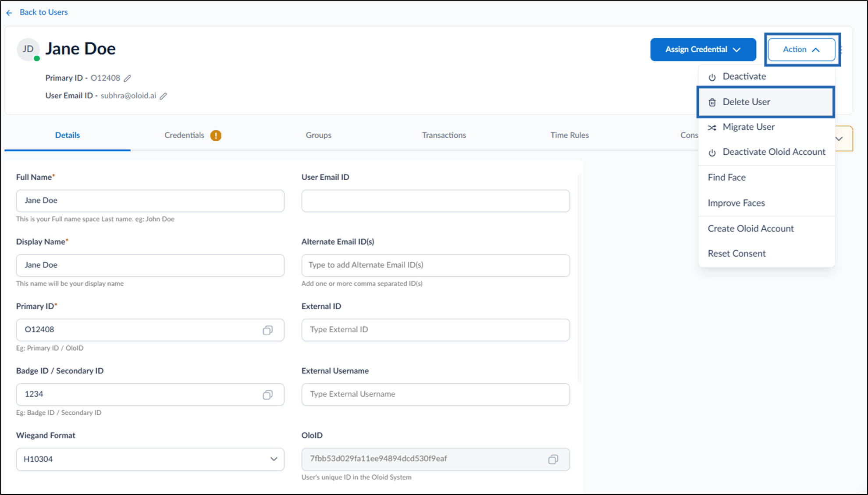This screenshot has width=868, height=495.
Task: Choose Migrate User option
Action: coord(766,127)
